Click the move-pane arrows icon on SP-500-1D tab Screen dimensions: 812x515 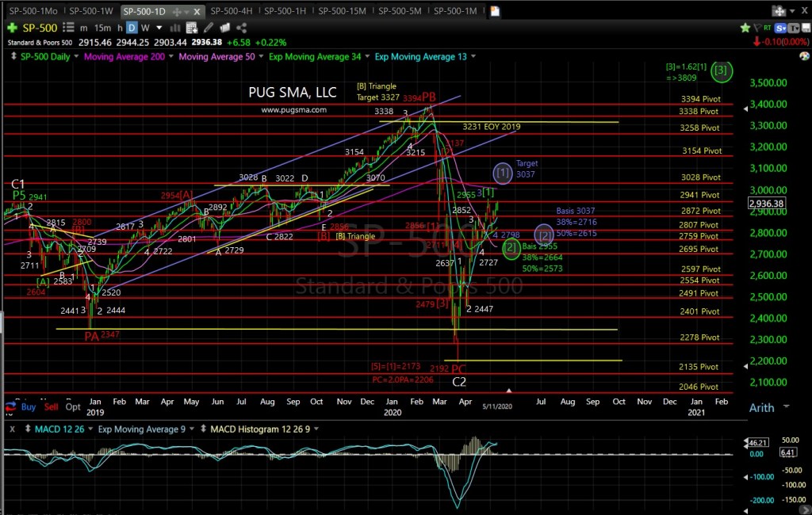(177, 11)
